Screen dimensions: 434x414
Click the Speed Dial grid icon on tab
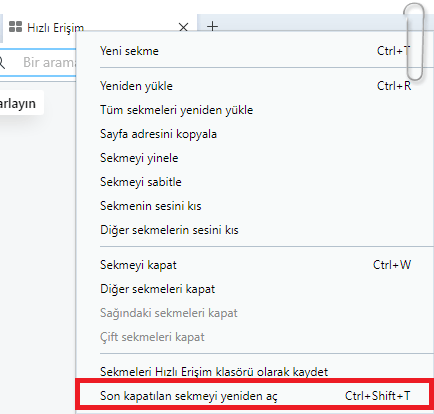[x=15, y=27]
